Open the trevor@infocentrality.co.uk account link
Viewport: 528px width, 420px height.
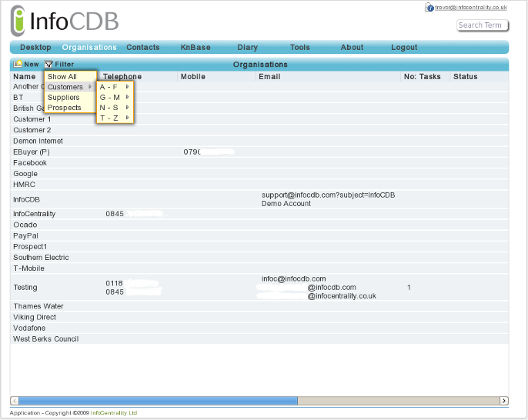(471, 8)
